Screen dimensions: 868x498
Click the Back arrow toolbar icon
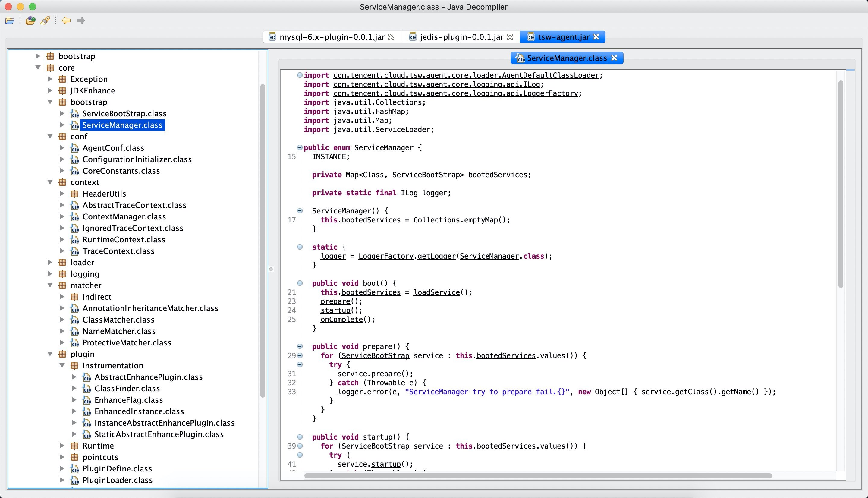(x=66, y=20)
